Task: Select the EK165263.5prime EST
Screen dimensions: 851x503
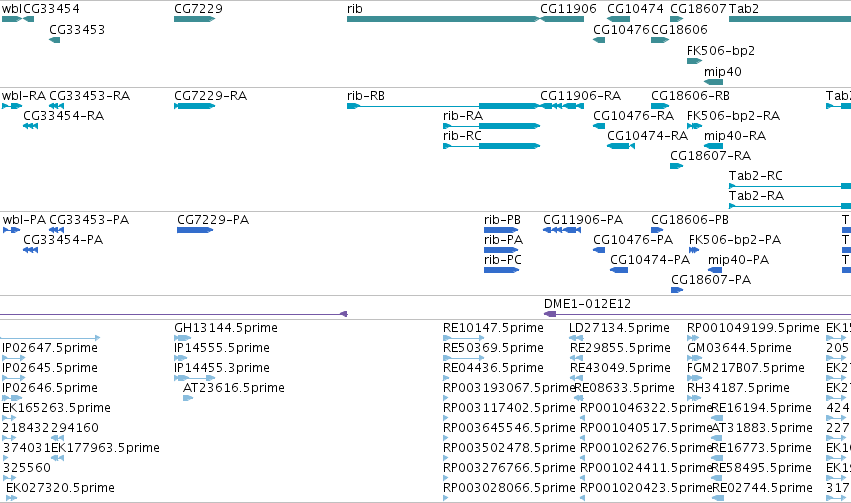Action: point(9,418)
